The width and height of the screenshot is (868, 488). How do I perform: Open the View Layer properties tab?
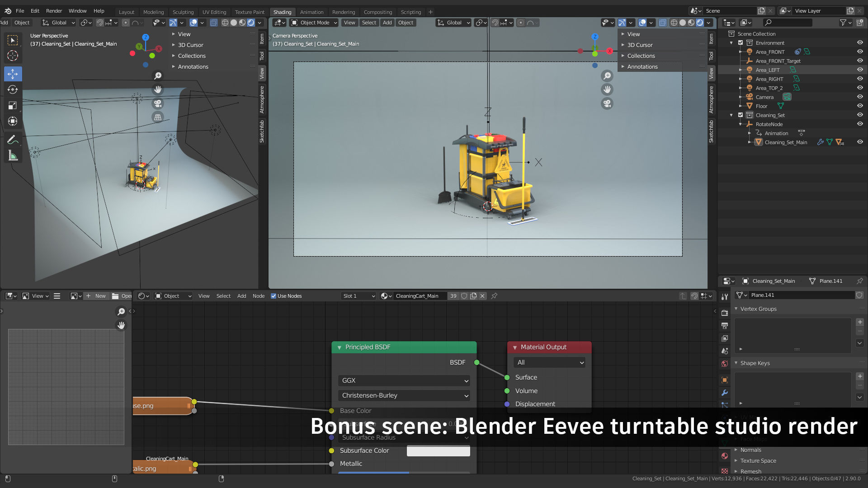pos(725,338)
